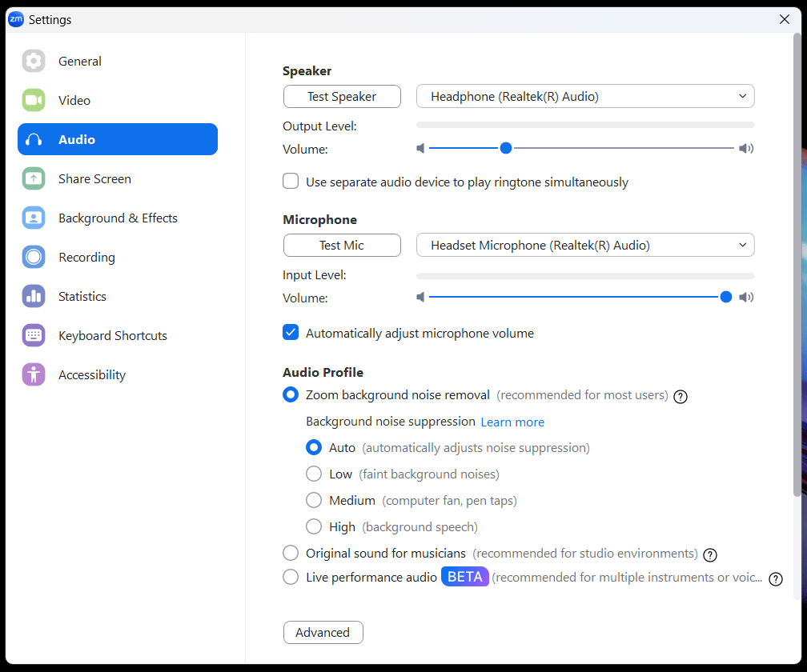Follow the Learn more link
The image size is (807, 672).
pyautogui.click(x=512, y=422)
